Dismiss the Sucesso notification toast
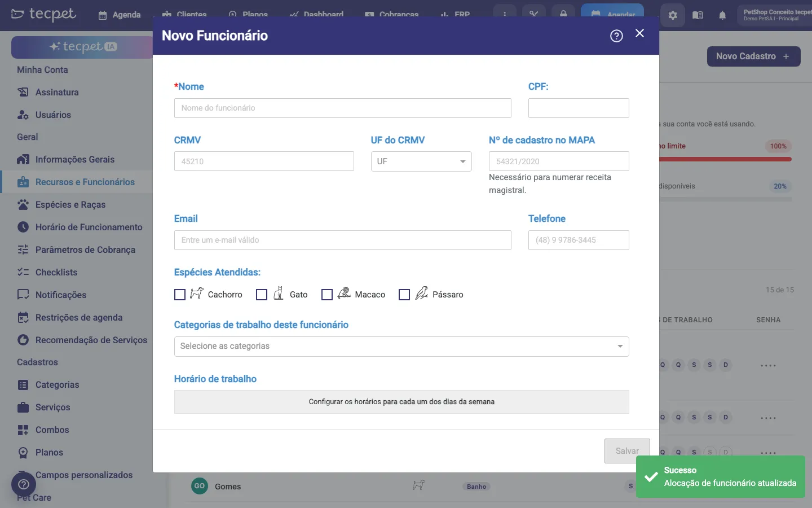The height and width of the screenshot is (508, 812). (721, 477)
